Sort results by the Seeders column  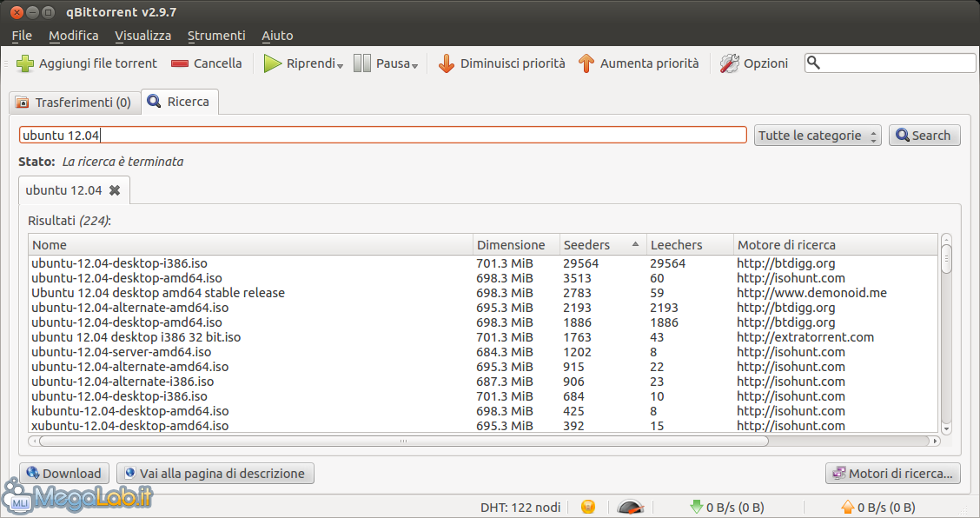tap(602, 244)
